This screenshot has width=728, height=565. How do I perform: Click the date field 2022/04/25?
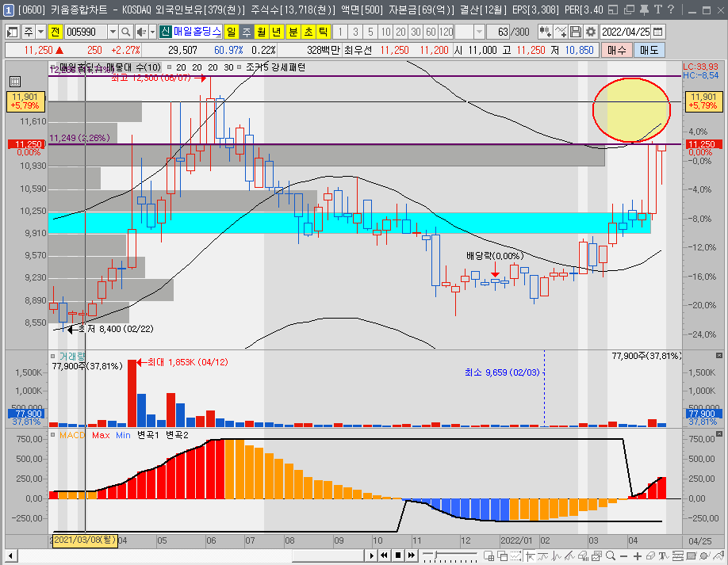point(626,32)
